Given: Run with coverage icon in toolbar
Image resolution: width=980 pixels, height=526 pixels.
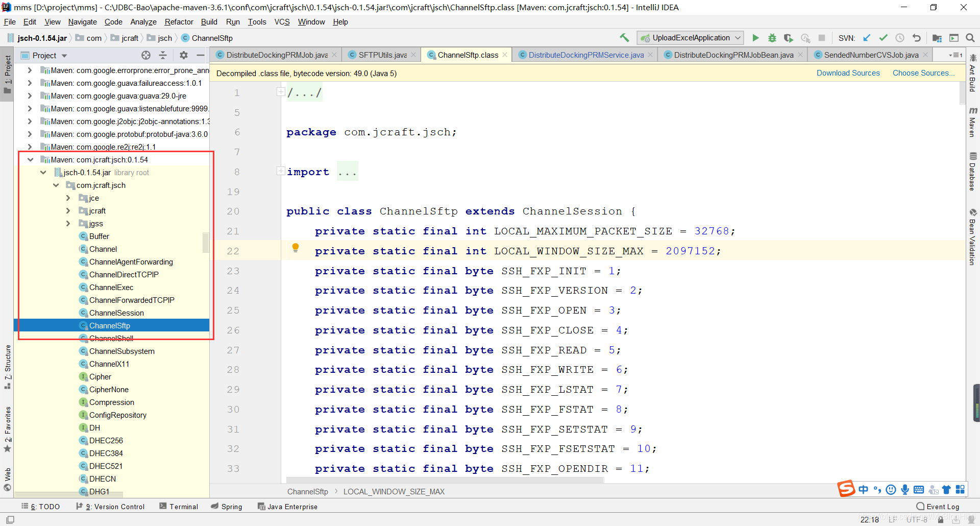Looking at the screenshot, I should [789, 38].
